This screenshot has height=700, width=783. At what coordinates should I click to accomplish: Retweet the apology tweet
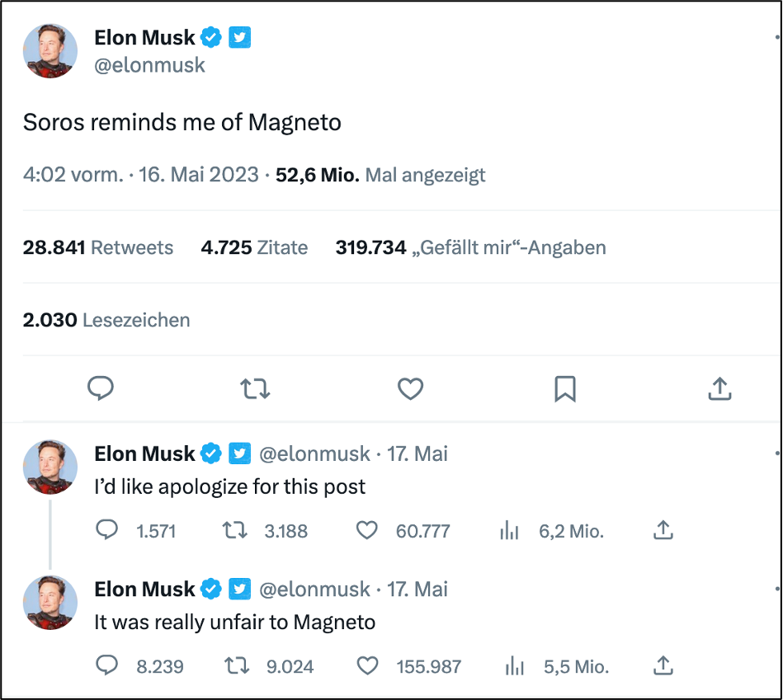(x=236, y=530)
